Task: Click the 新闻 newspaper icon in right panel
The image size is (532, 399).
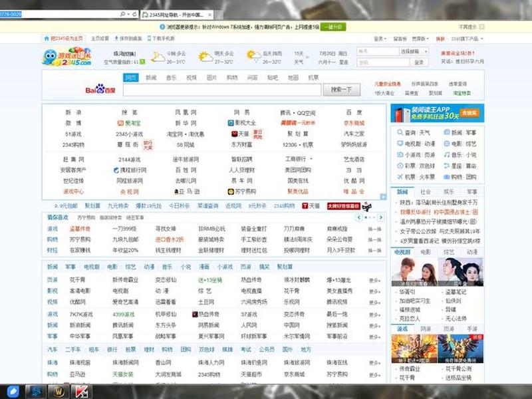Action: [x=447, y=132]
